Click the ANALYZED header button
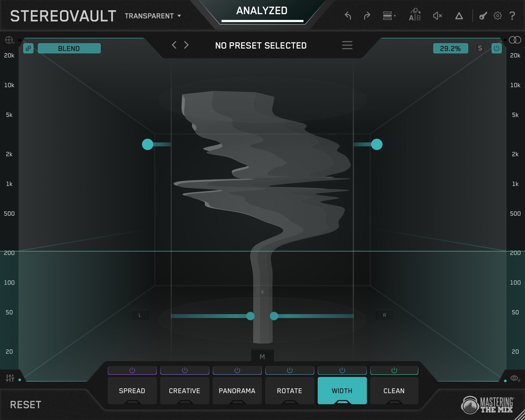 [x=262, y=11]
